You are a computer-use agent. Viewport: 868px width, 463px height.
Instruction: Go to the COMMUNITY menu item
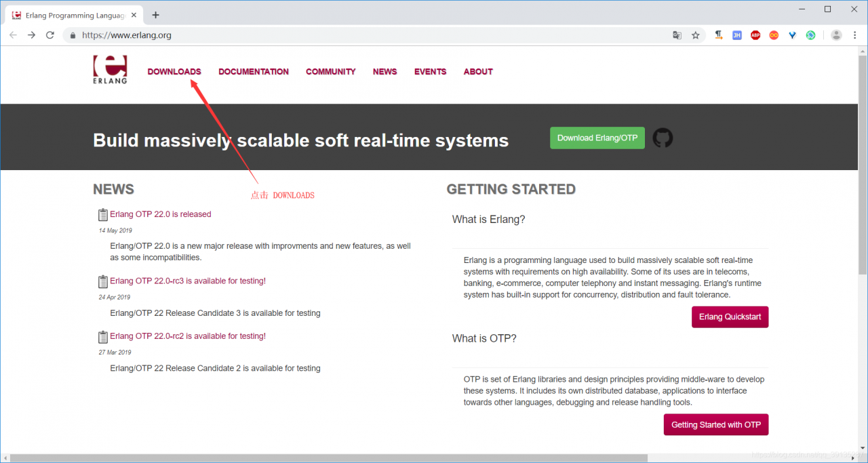(x=330, y=71)
